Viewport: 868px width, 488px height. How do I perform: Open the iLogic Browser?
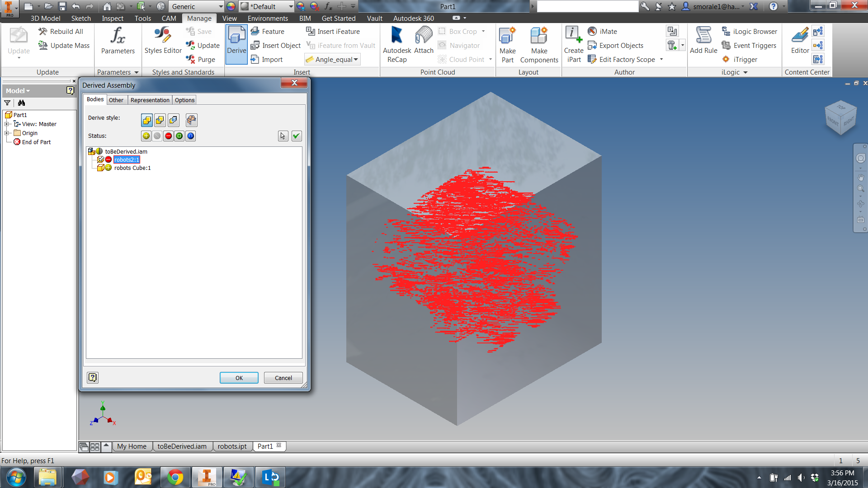tap(749, 31)
